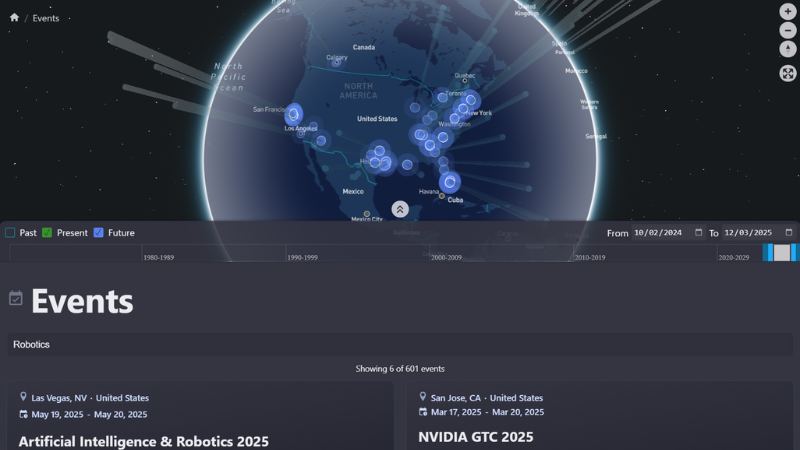
Task: Select the 1990-1999 timeline decade
Action: [x=303, y=258]
